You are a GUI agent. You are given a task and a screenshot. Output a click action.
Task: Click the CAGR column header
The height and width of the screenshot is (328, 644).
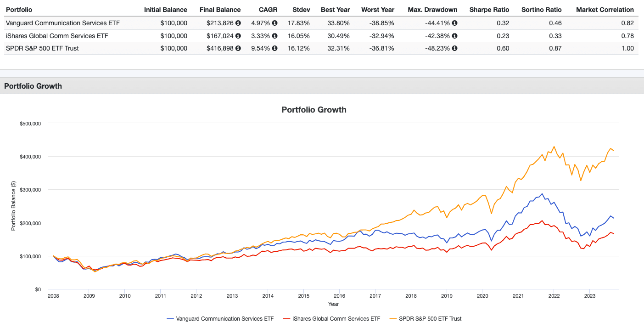268,10
